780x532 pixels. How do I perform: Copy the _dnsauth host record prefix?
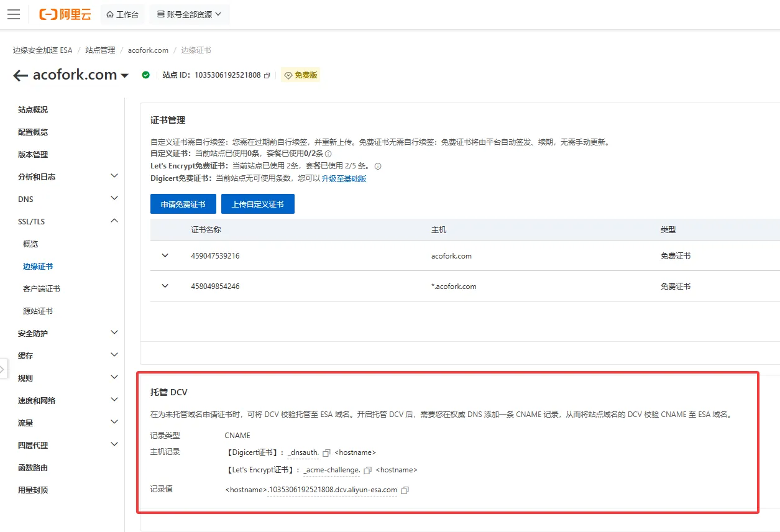click(x=326, y=453)
